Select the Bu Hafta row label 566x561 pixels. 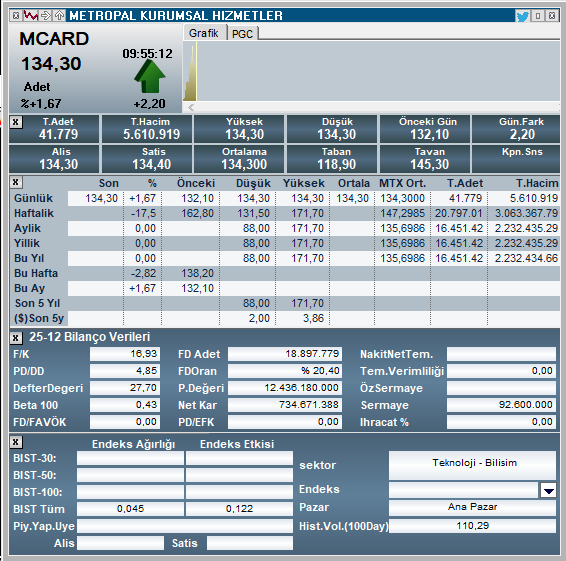36,273
